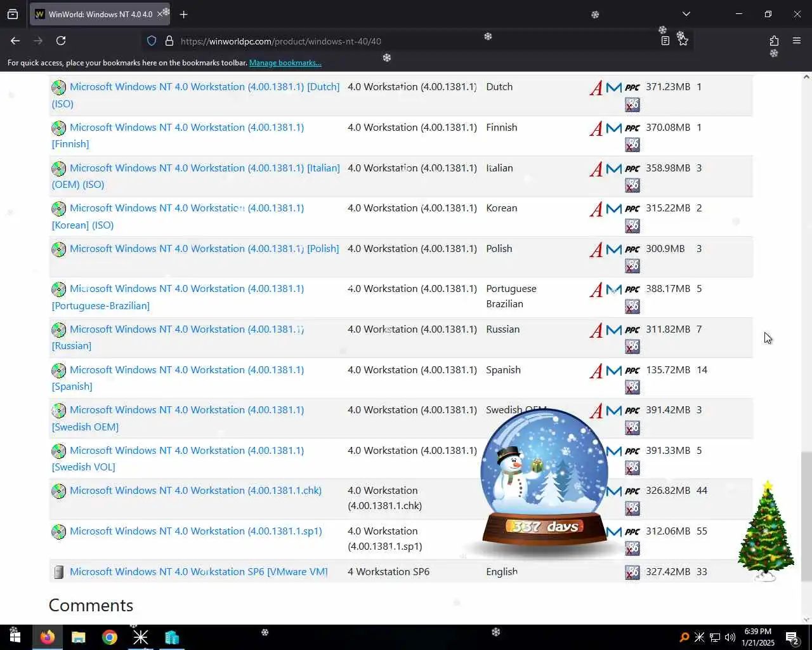Go back to the previous page
Image resolution: width=812 pixels, height=650 pixels.
(15, 41)
